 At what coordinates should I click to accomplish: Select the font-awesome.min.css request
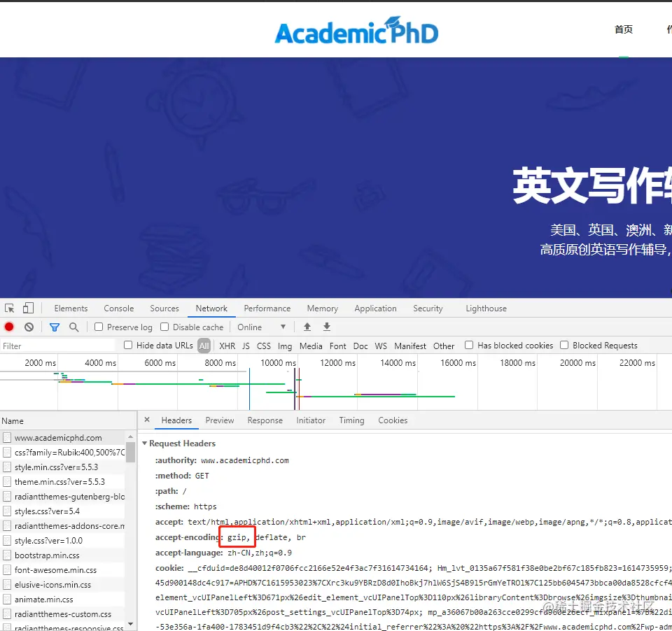tap(64, 570)
